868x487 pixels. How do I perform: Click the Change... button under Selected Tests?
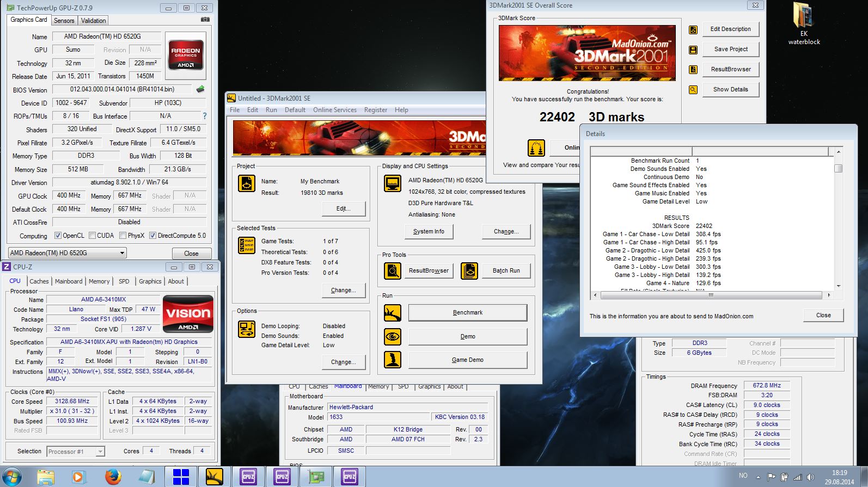(344, 291)
